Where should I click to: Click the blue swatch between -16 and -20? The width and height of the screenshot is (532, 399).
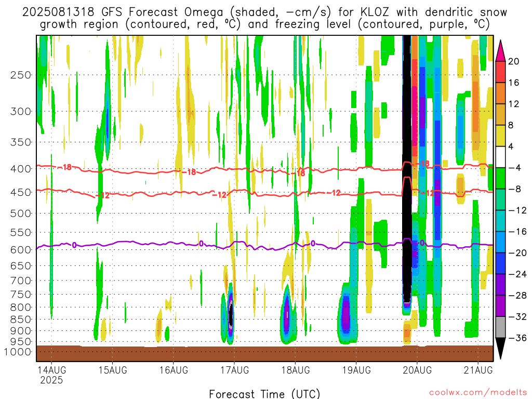click(x=500, y=242)
